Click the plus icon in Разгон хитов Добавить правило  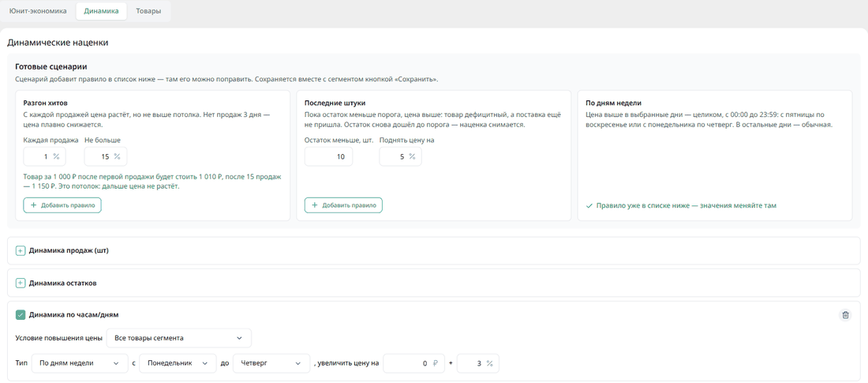34,205
